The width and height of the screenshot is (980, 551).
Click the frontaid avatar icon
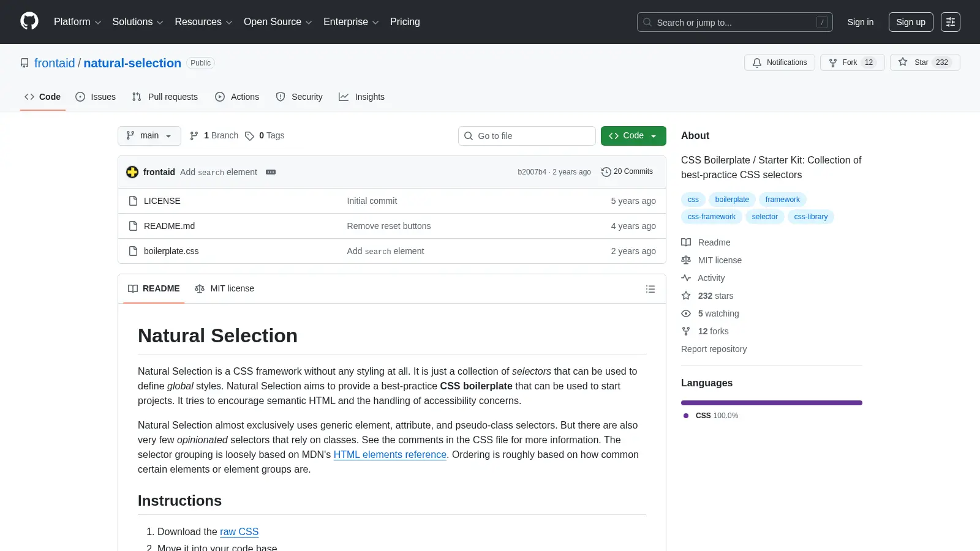(x=132, y=172)
